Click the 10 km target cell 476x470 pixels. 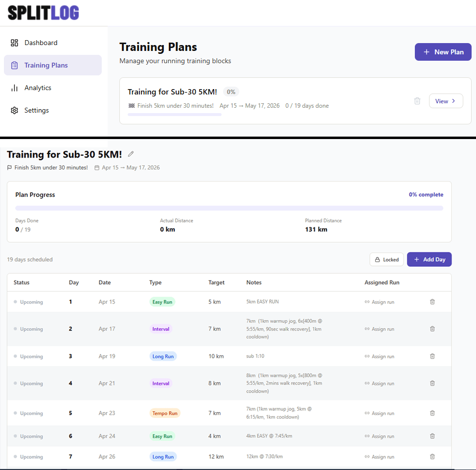[x=216, y=356]
